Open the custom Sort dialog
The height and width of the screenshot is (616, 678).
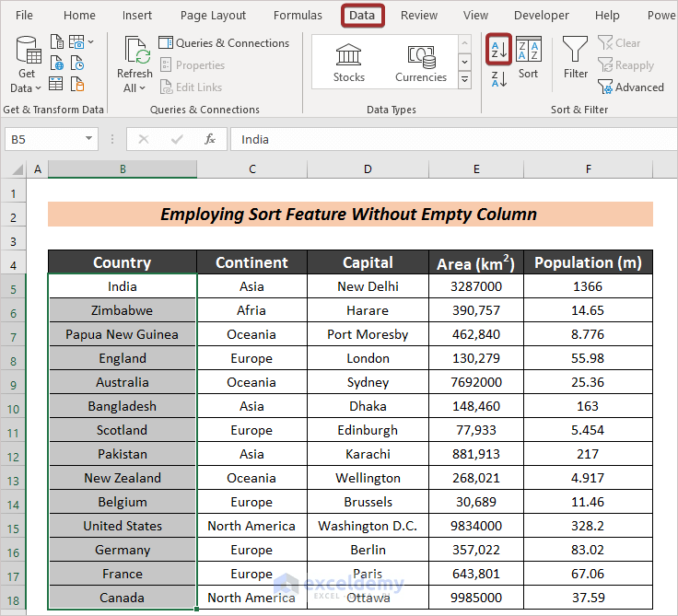pos(529,58)
